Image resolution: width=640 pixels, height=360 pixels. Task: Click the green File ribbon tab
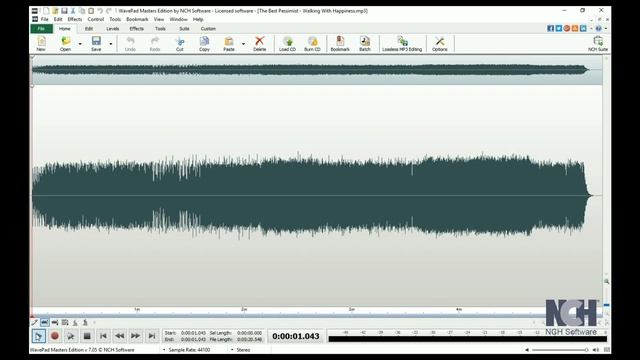41,29
